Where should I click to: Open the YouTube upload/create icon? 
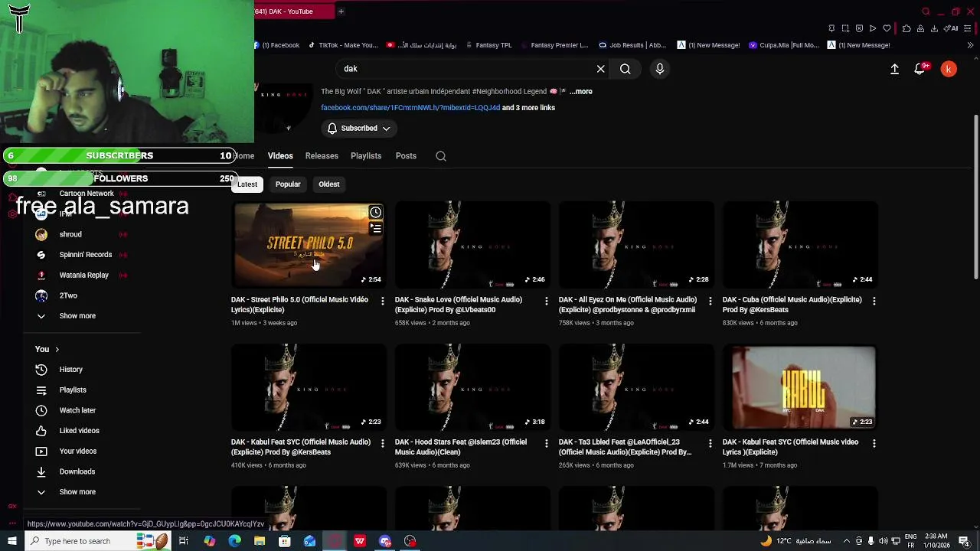point(894,69)
